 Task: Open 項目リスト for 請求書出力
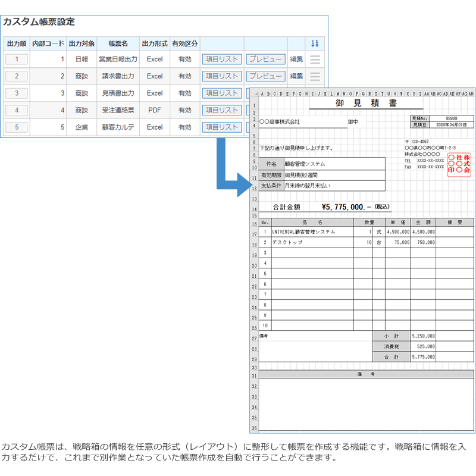pos(221,76)
